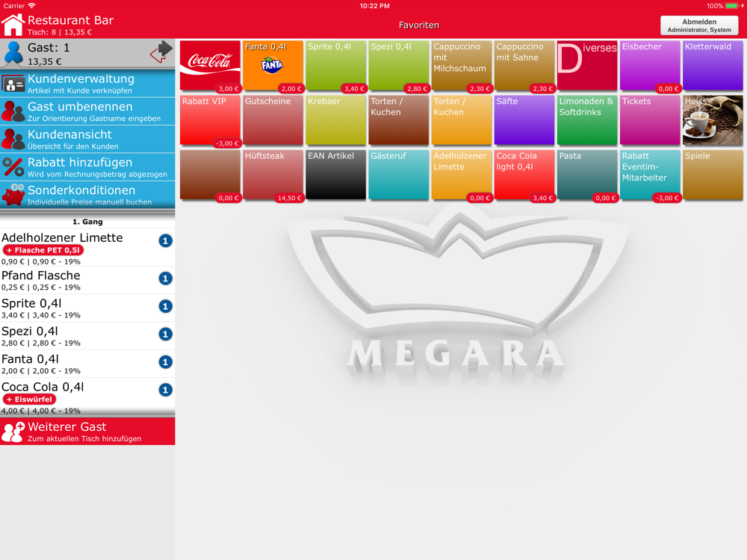Select the Sprite 0,4l order row
The height and width of the screenshot is (560, 747).
[87, 308]
